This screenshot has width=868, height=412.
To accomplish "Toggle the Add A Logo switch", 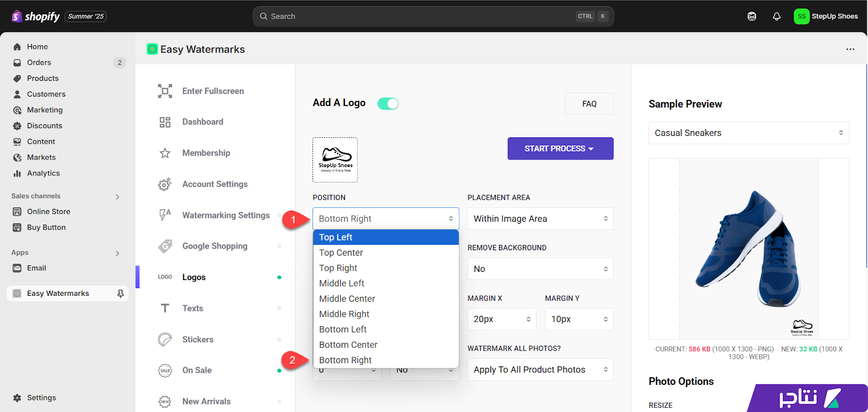I will tap(388, 104).
